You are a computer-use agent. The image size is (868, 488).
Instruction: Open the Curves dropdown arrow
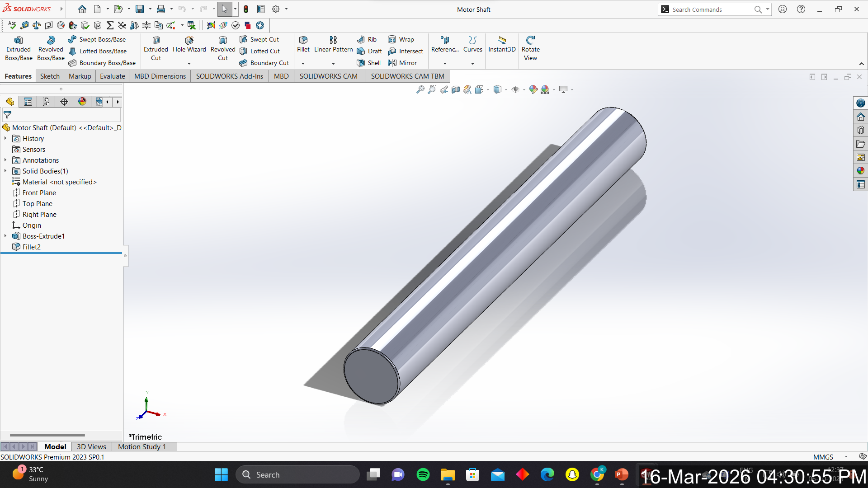tap(472, 64)
